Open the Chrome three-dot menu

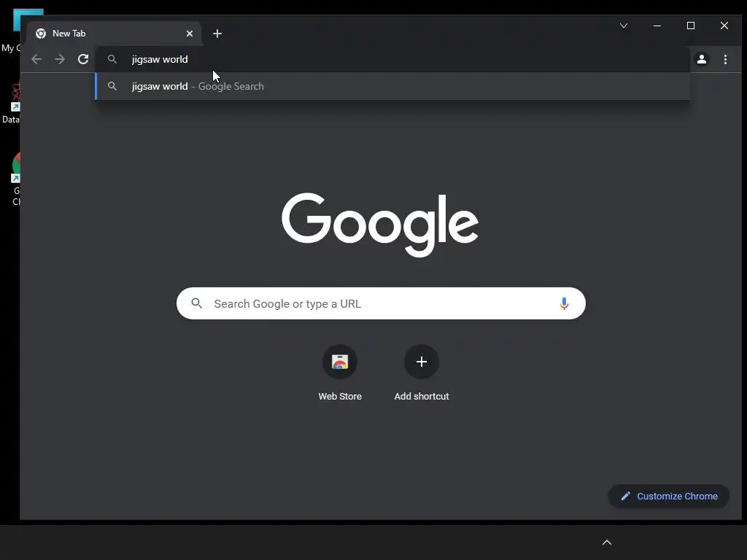point(725,59)
